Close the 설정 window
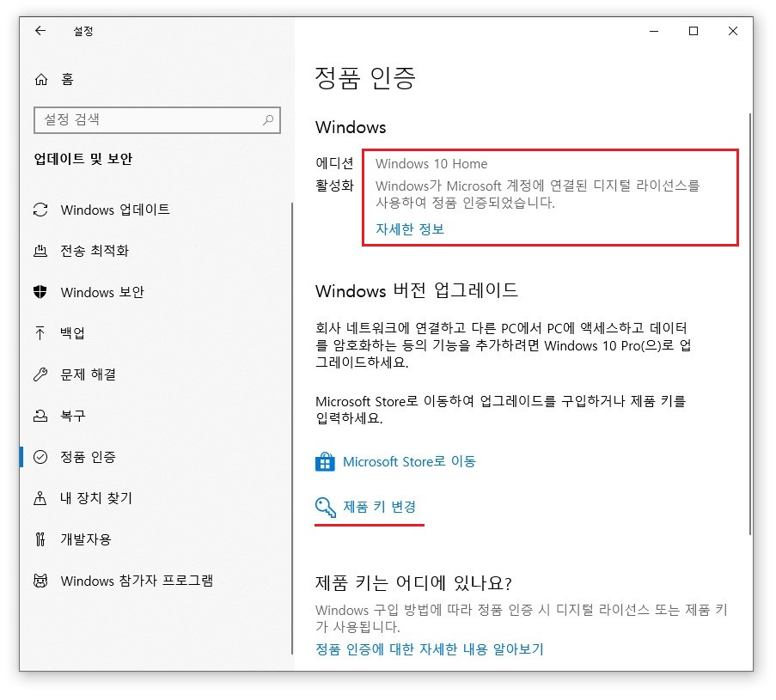This screenshot has width=776, height=700. (x=733, y=31)
